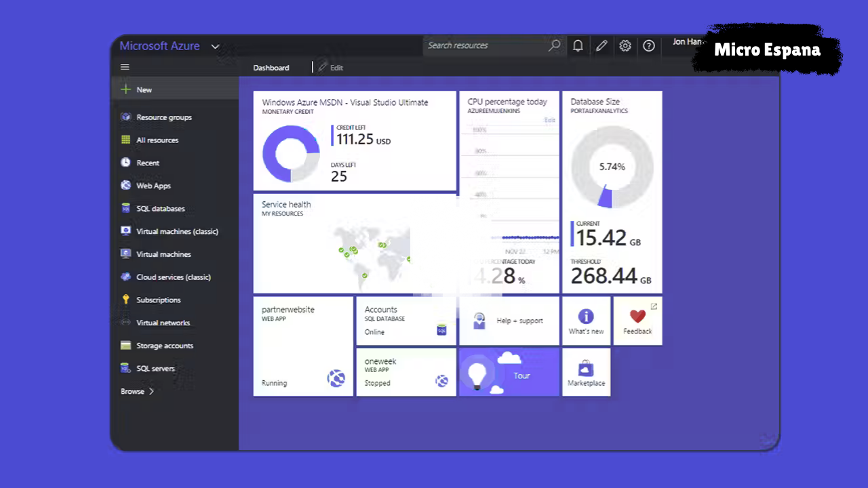Click the pencil edit icon in top bar

[601, 46]
